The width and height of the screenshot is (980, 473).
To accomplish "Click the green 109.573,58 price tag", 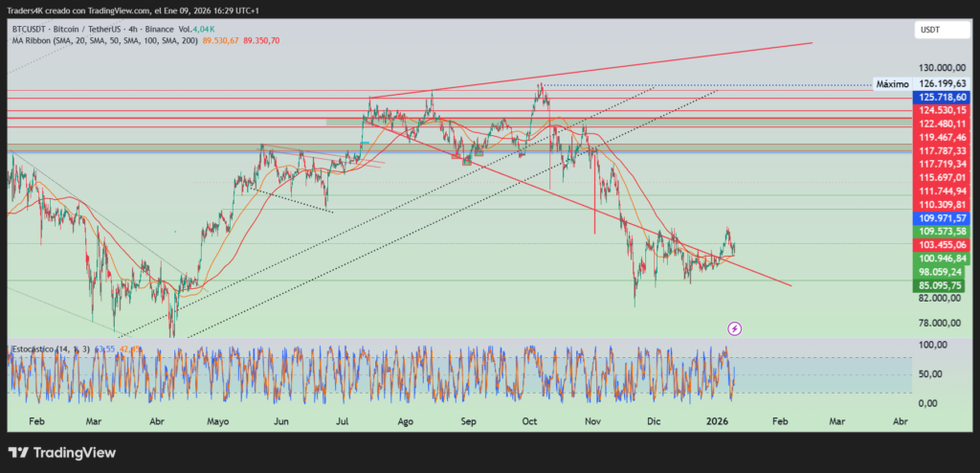I will click(x=943, y=232).
